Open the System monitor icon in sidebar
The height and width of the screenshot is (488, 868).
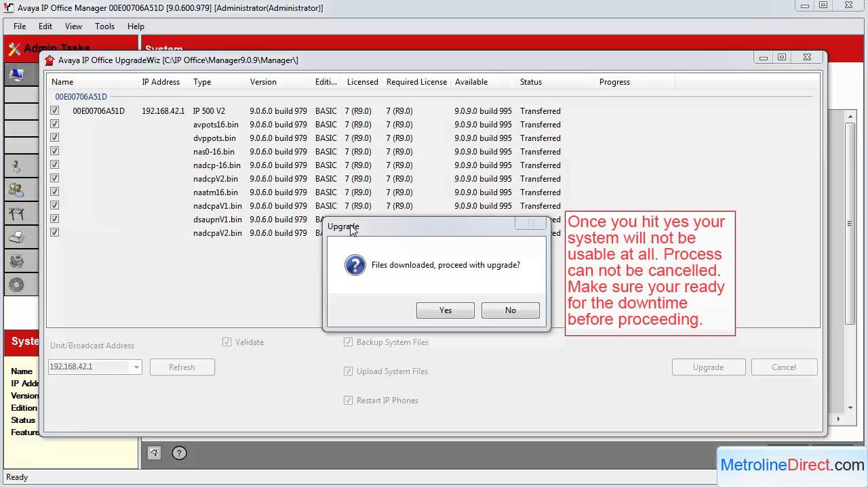click(16, 75)
